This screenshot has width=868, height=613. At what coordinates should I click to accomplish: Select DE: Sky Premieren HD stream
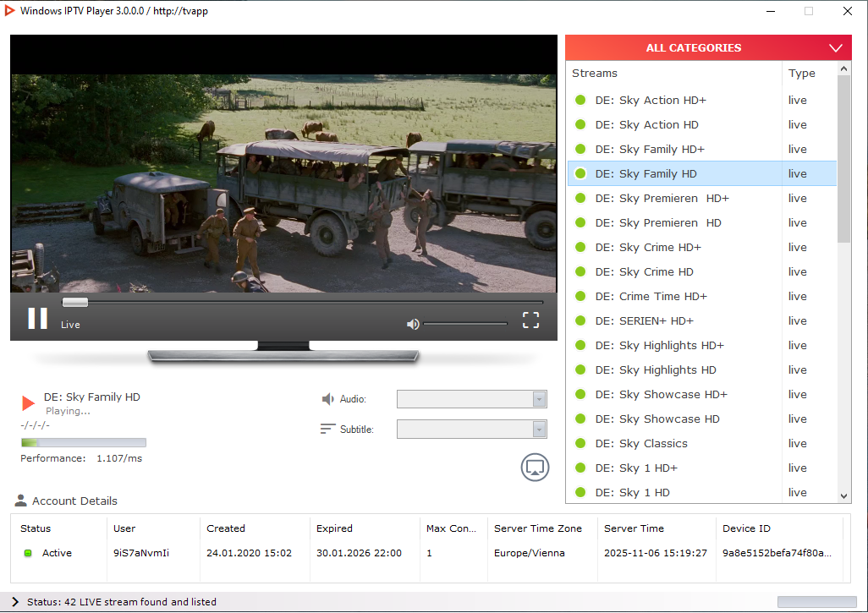(x=657, y=222)
